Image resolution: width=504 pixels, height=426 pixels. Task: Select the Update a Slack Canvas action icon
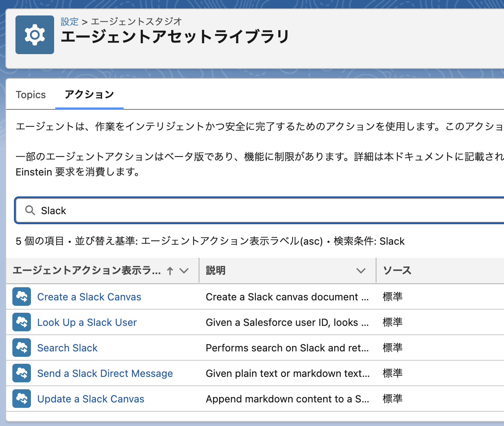(22, 399)
